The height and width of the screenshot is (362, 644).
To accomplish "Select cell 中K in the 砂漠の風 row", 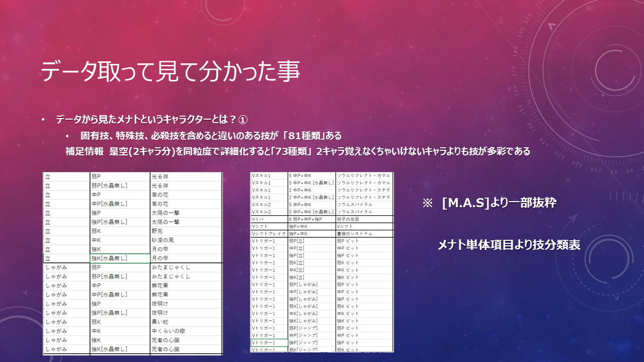I will pos(120,240).
